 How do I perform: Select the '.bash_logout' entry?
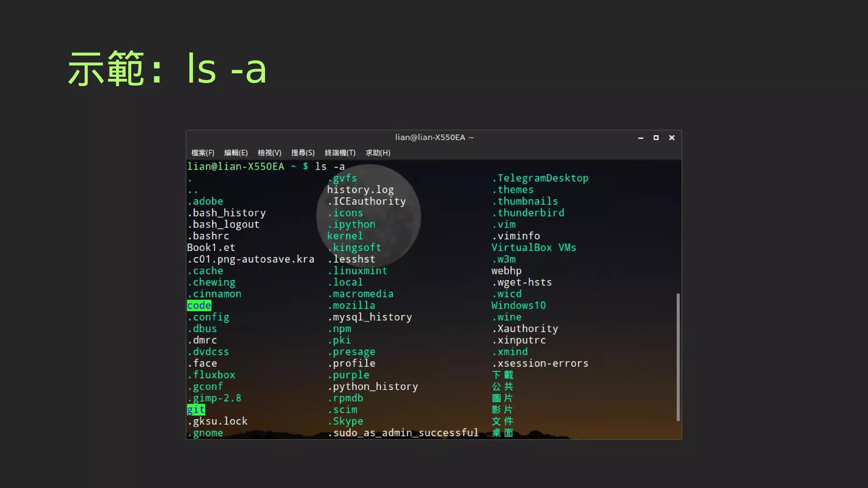(223, 224)
